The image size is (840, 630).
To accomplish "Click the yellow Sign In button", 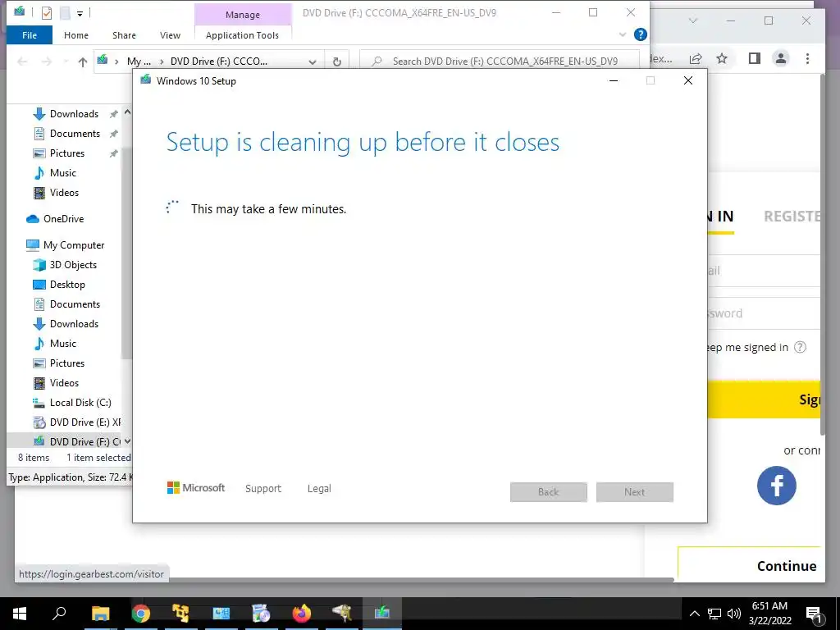I will (764, 399).
